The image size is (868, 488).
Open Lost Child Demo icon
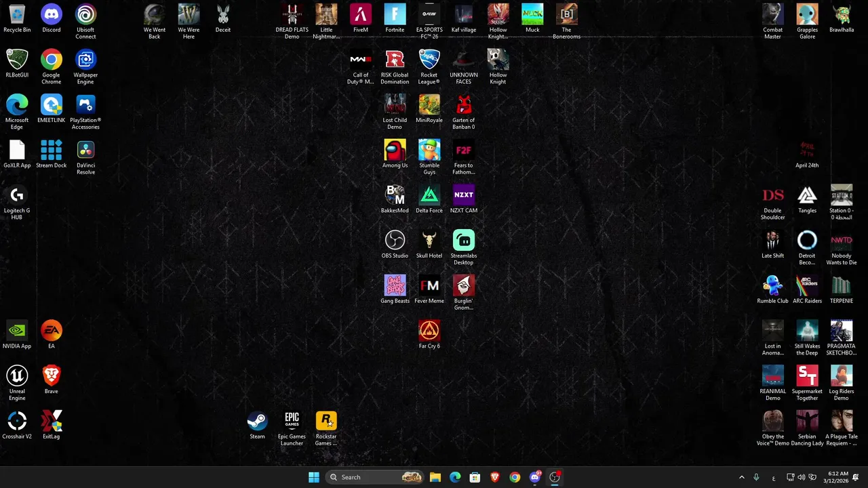tap(395, 112)
